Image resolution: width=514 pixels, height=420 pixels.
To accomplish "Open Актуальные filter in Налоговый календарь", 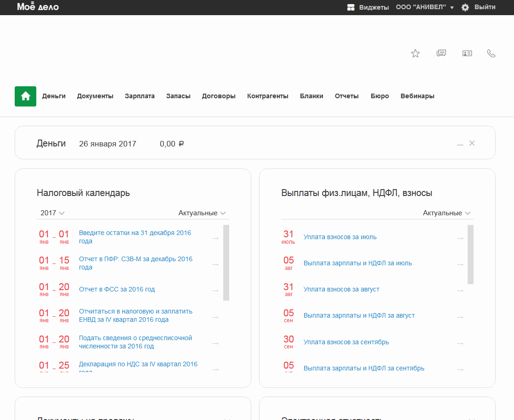I will tap(202, 213).
